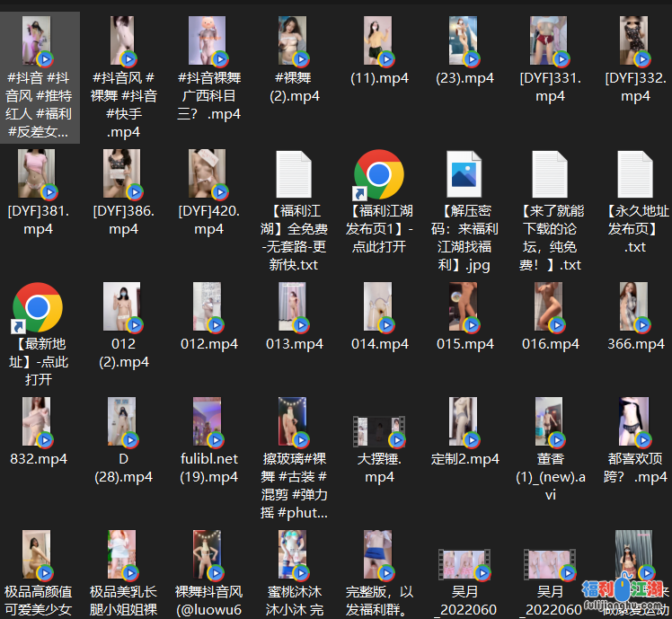Click the 012 (2).mp4 file

tap(123, 308)
